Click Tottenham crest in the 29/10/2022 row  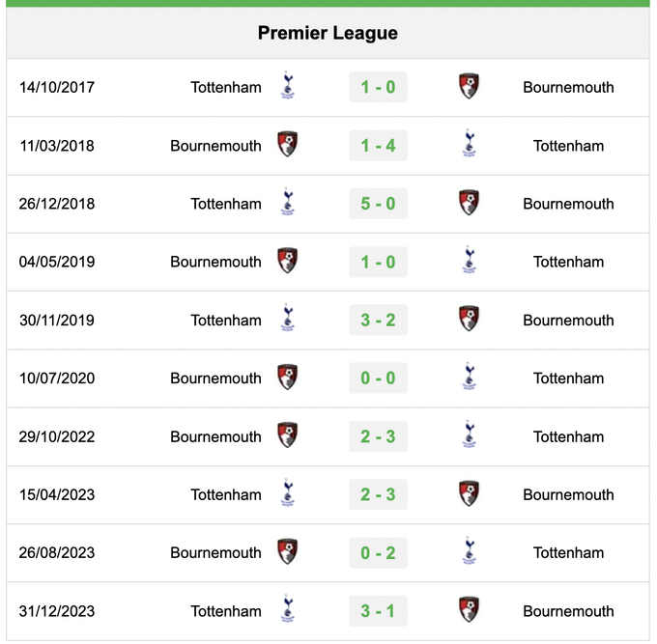[x=470, y=434]
